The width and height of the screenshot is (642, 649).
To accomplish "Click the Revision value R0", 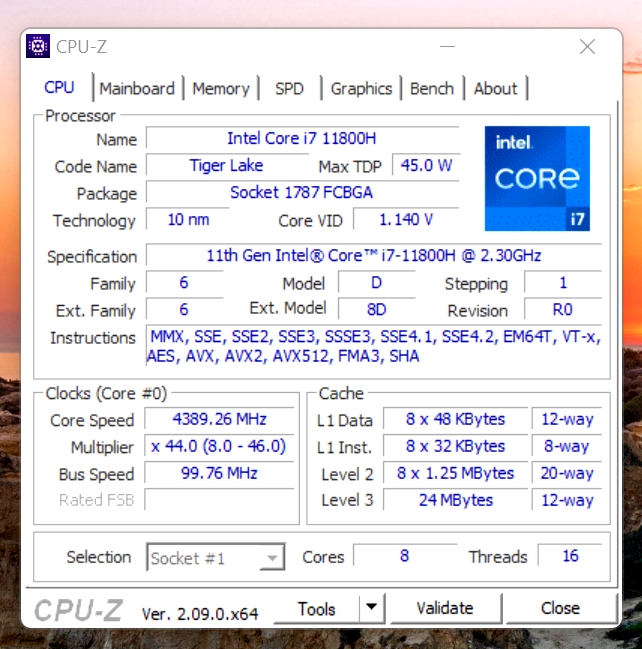I will coord(563,310).
